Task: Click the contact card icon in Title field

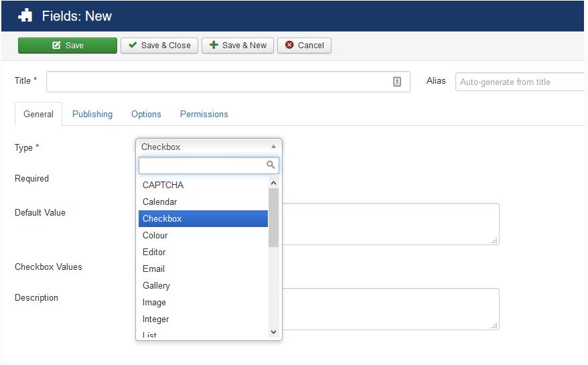Action: click(x=397, y=82)
